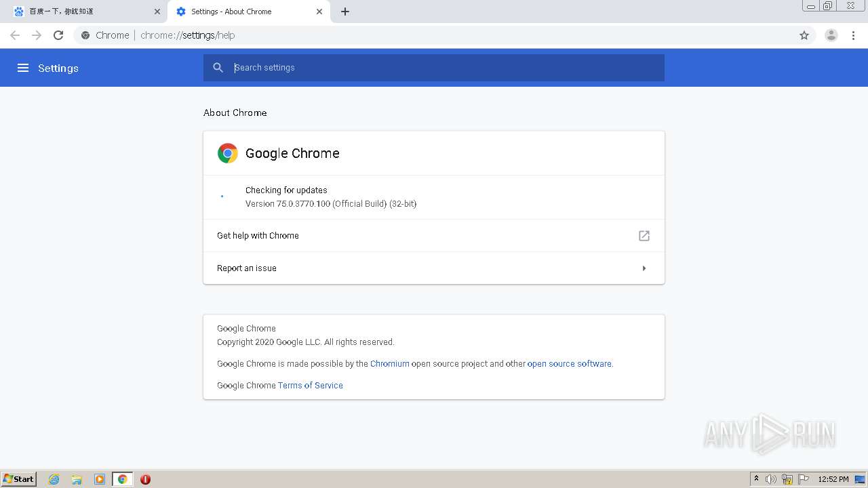868x488 pixels.
Task: Click the external link icon for help
Action: [644, 236]
